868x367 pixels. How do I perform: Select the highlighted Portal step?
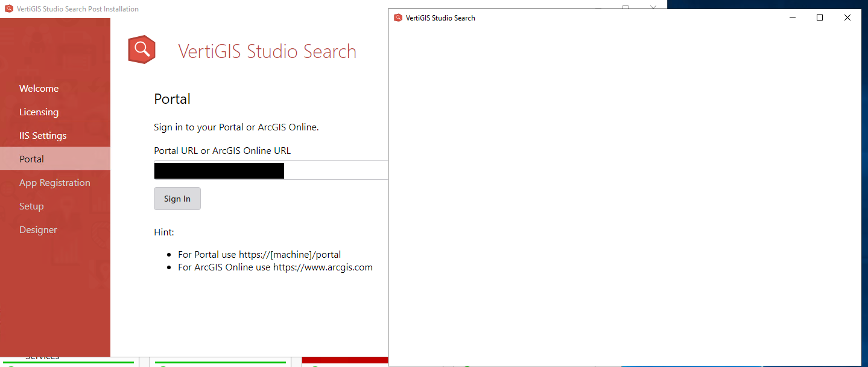pyautogui.click(x=31, y=158)
